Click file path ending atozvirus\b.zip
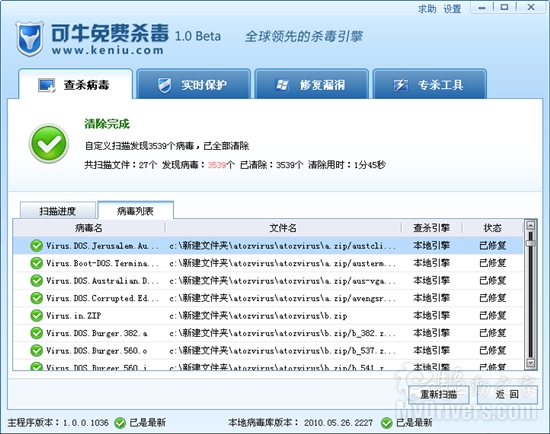The width and height of the screenshot is (550, 434). point(258,316)
